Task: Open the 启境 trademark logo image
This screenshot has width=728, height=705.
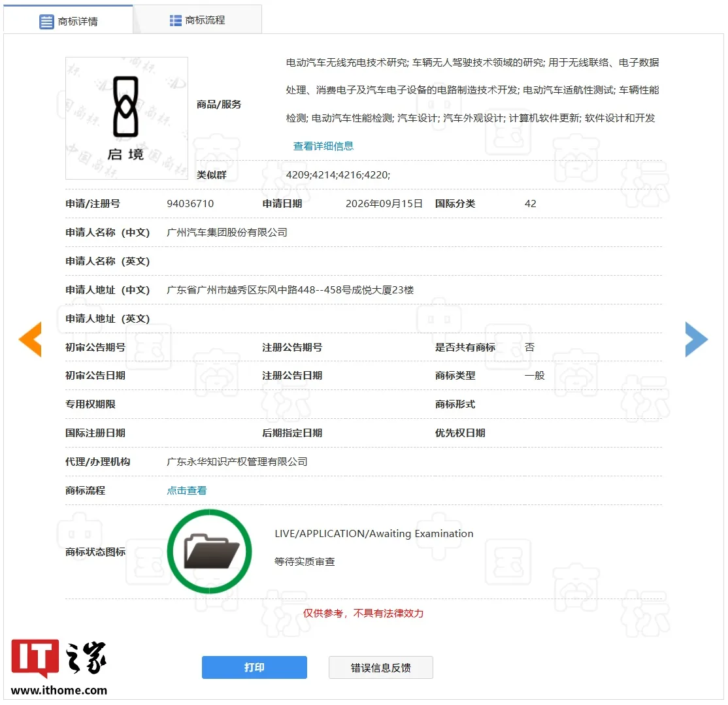Action: coord(127,118)
